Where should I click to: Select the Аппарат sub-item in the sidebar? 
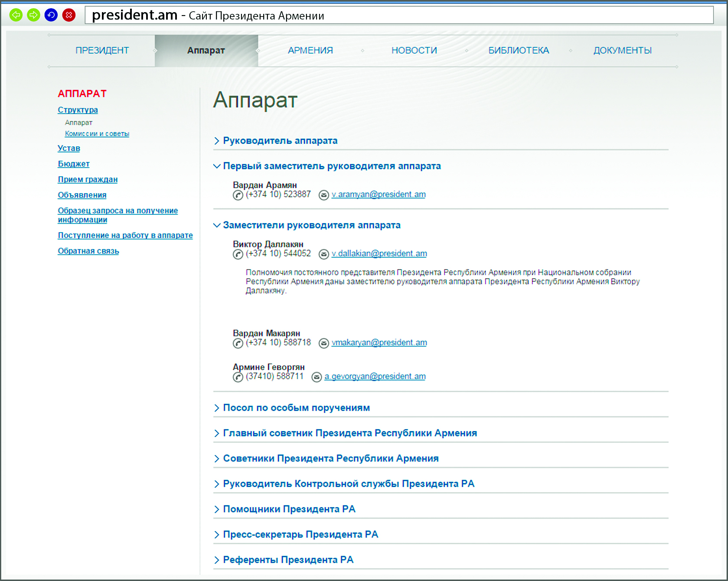click(x=78, y=123)
